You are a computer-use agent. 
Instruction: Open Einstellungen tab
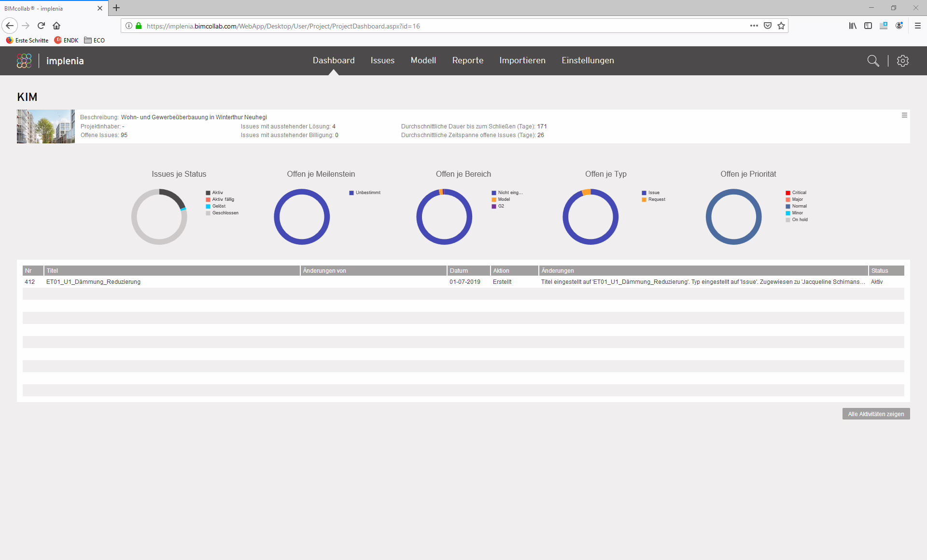coord(588,60)
